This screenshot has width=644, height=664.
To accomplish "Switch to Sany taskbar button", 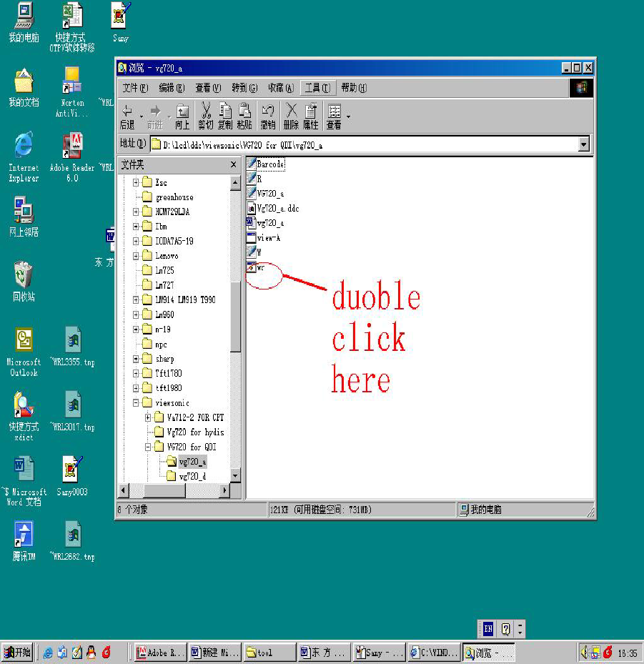I will pos(380,653).
